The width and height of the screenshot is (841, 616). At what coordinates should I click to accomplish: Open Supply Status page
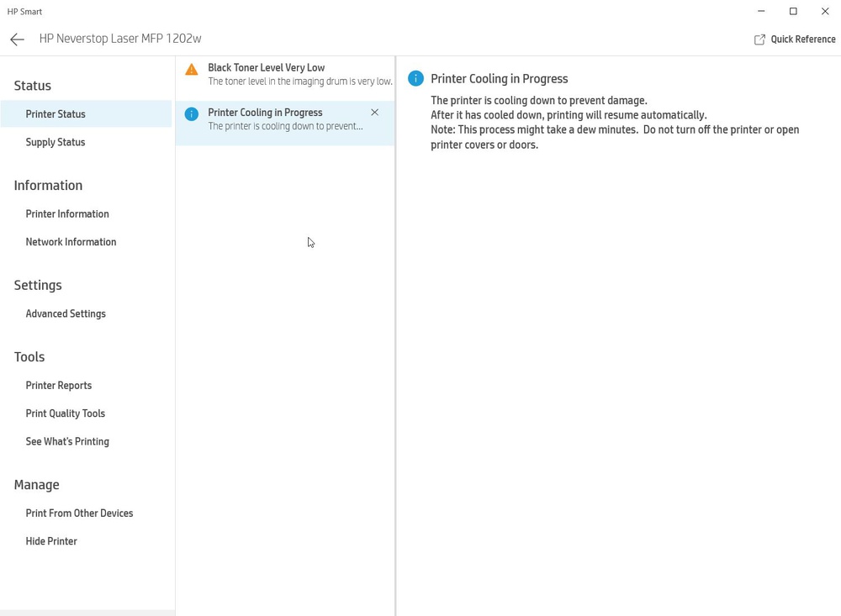pyautogui.click(x=56, y=142)
